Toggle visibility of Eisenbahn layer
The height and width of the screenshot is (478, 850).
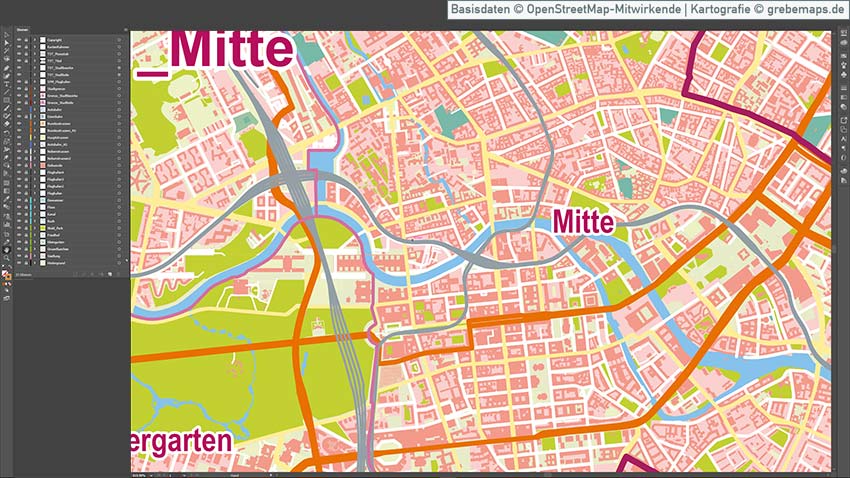point(20,124)
